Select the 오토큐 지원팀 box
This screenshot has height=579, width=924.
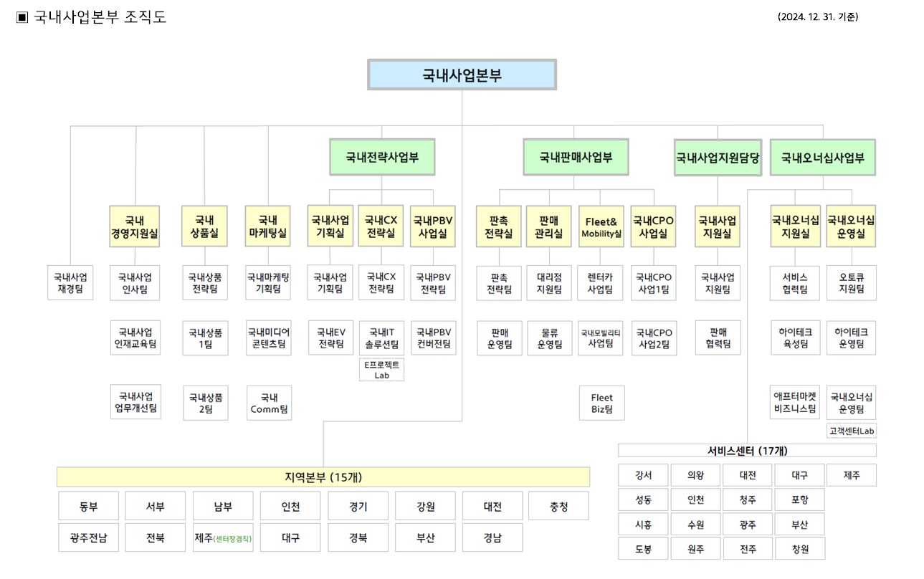[x=852, y=283]
